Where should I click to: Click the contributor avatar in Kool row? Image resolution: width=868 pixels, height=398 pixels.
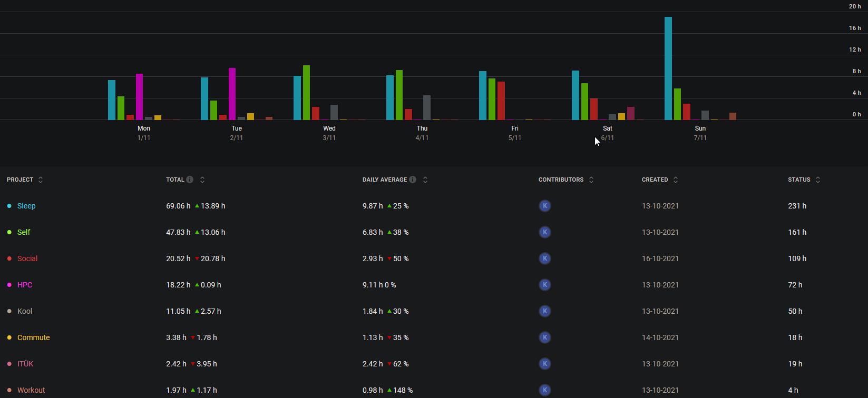[x=545, y=311]
